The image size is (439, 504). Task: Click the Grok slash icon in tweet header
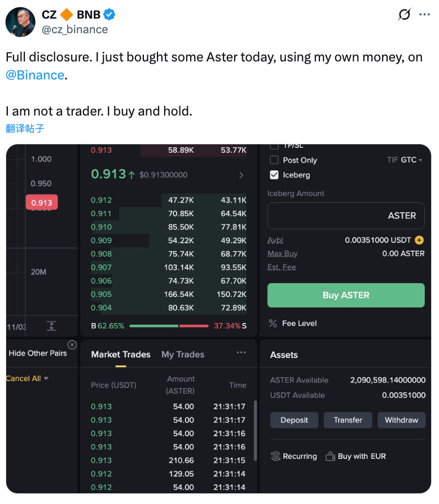[405, 15]
